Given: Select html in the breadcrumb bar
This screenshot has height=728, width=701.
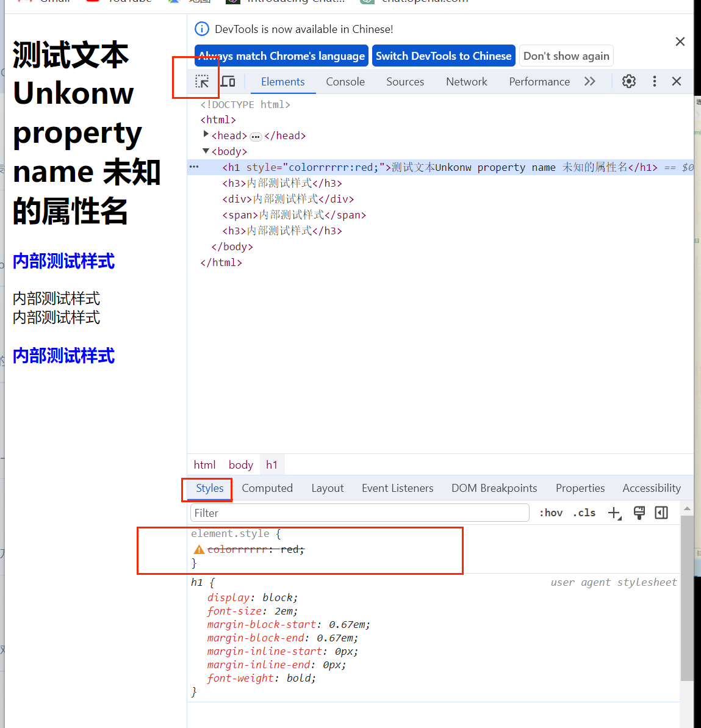Looking at the screenshot, I should [204, 465].
